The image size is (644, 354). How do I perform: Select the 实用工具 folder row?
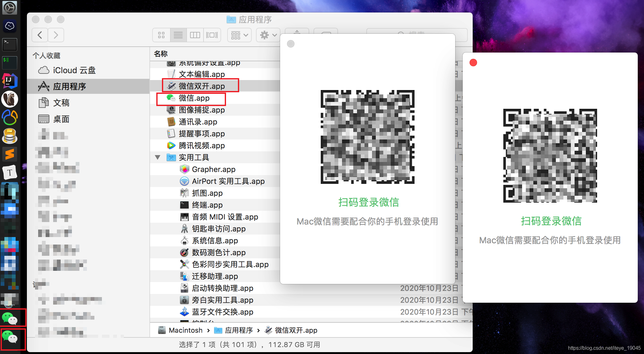[x=215, y=157]
